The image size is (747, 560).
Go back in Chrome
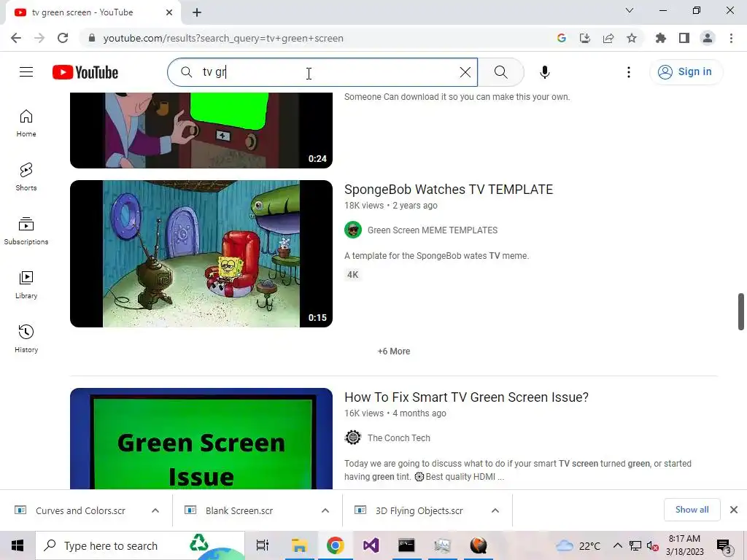coord(16,38)
